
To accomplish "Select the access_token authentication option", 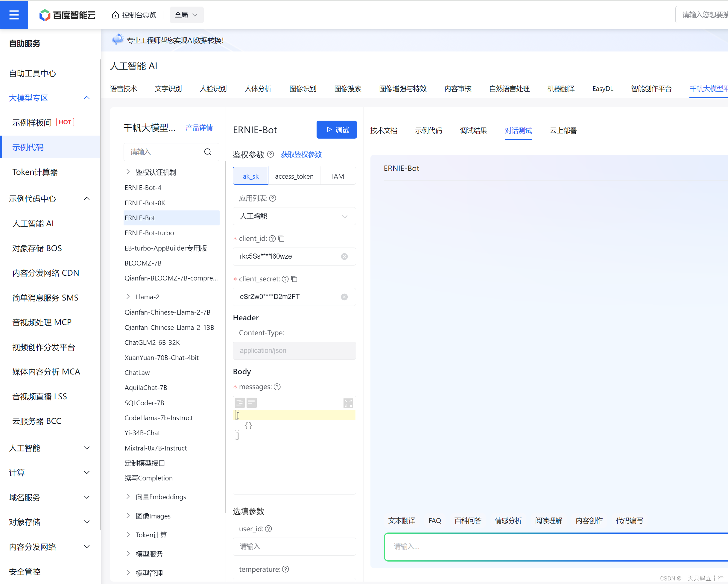I will [x=294, y=176].
